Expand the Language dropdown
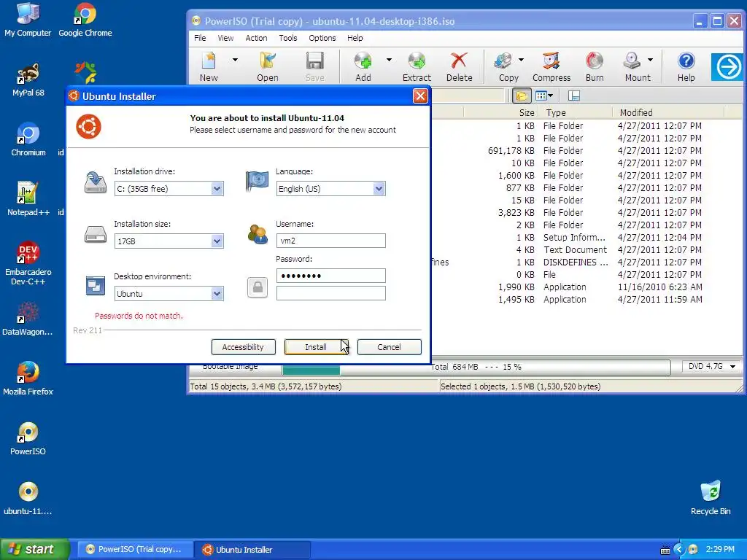Viewport: 747px width, 560px height. [379, 189]
